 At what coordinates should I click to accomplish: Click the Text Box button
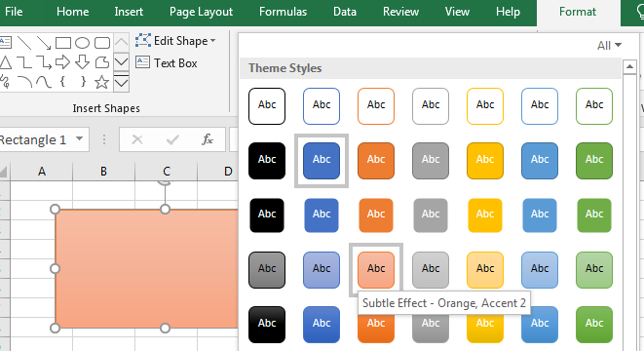[167, 62]
